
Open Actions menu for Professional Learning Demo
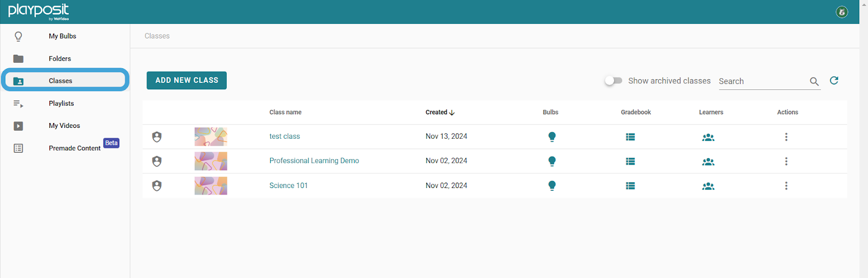pyautogui.click(x=786, y=161)
